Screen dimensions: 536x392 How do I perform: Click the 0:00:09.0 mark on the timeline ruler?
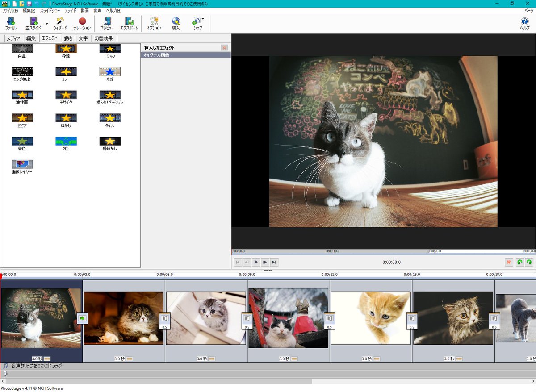point(247,275)
